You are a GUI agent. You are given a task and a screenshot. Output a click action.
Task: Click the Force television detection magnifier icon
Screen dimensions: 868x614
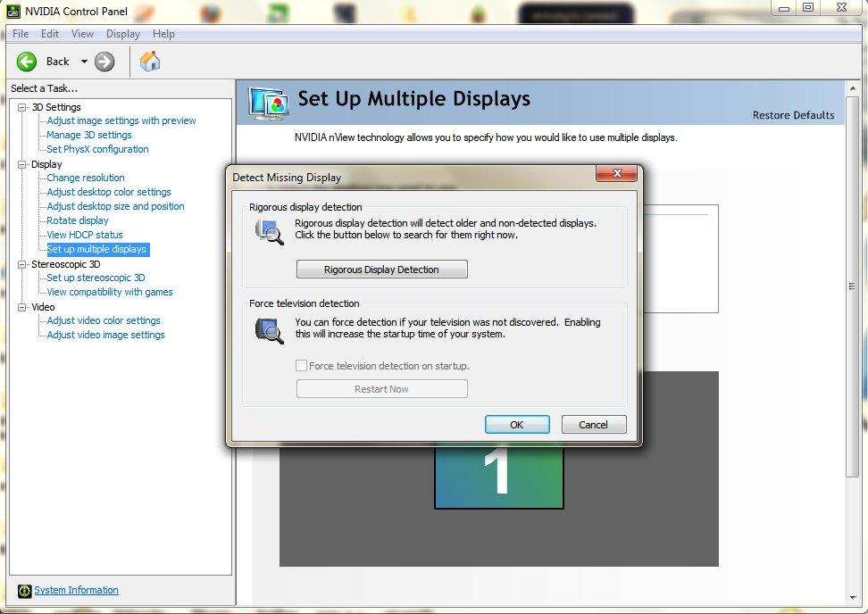click(x=270, y=331)
